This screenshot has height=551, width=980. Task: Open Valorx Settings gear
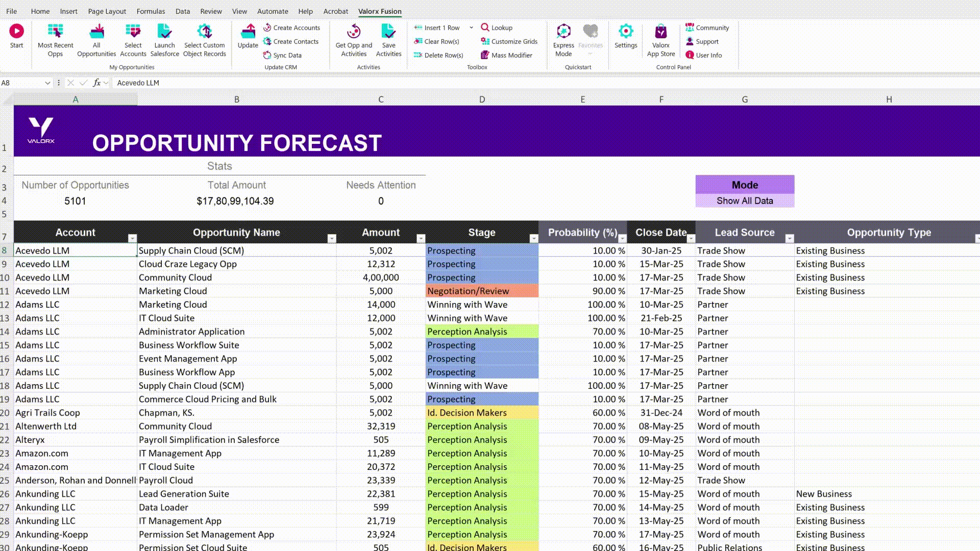coord(626,32)
